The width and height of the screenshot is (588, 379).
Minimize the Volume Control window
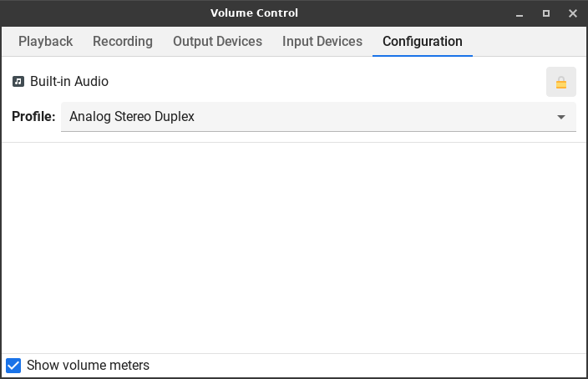tap(519, 13)
